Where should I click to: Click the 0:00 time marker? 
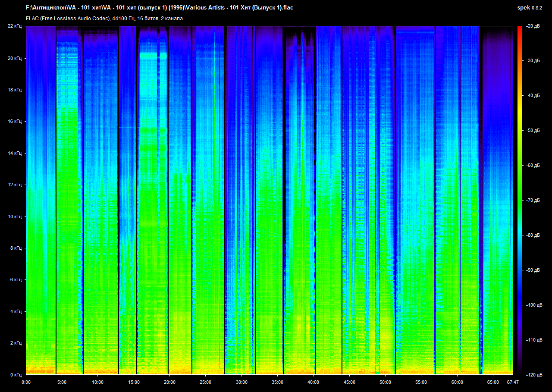pyautogui.click(x=26, y=382)
